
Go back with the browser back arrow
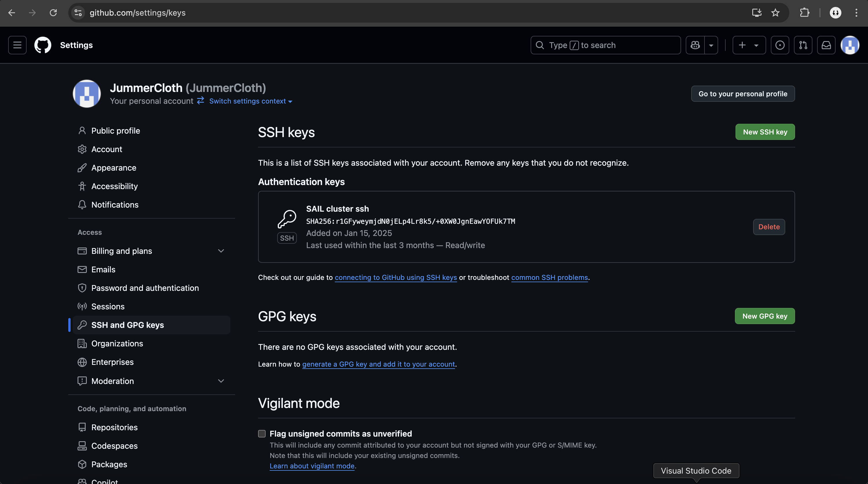(x=12, y=13)
